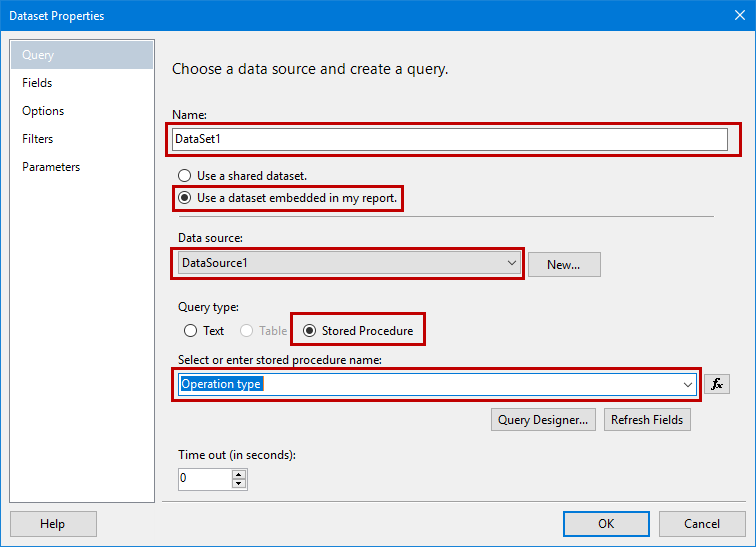Screen dimensions: 756x547
Task: Select Use a shared dataset option
Action: tap(185, 176)
